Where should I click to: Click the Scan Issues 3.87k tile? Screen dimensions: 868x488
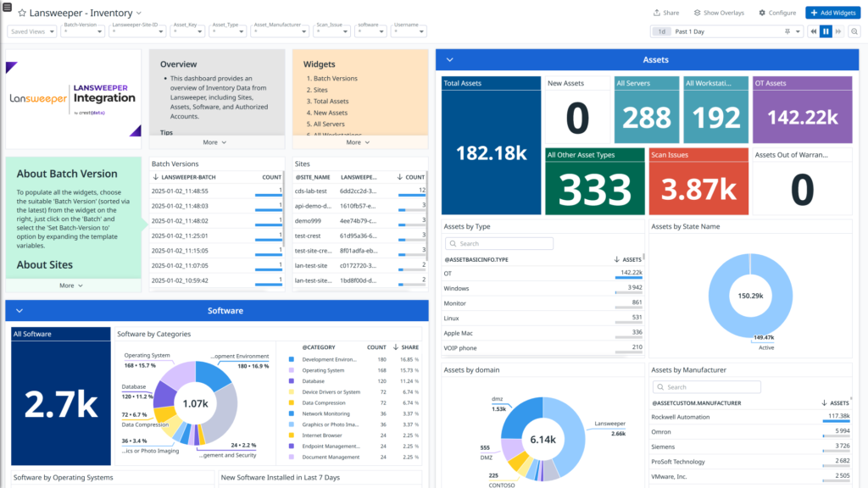(698, 181)
